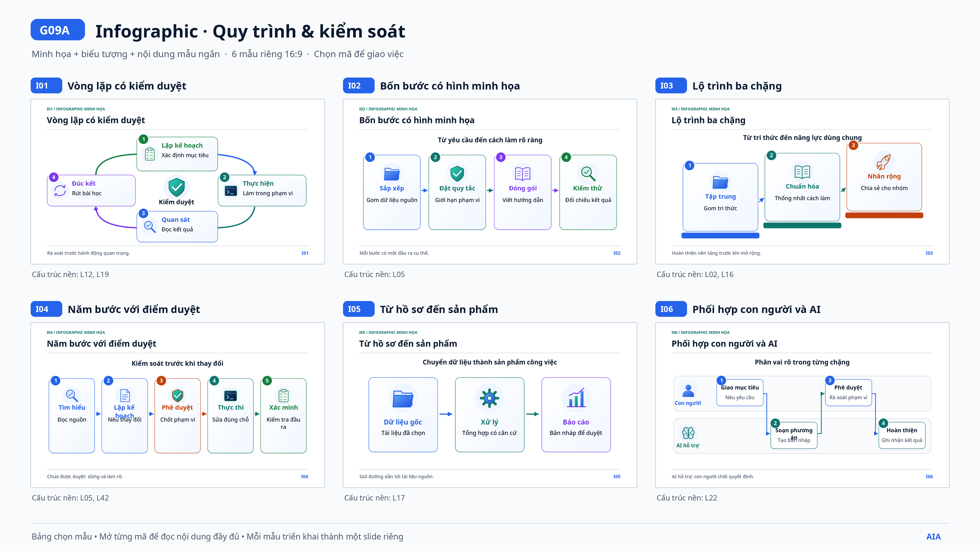
Task: Select the I05 template badge
Action: pos(358,309)
